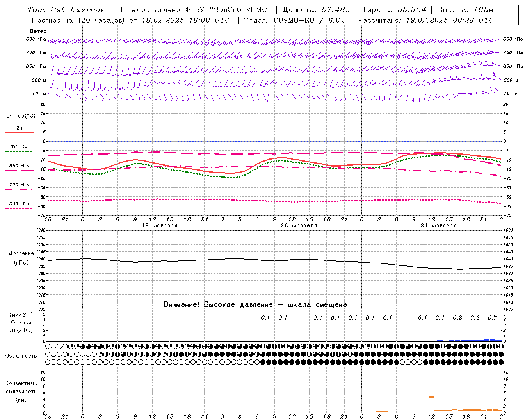Click the 0.6 precipitation value
Image resolution: width=525 pixels, height=420 pixels.
475,317
